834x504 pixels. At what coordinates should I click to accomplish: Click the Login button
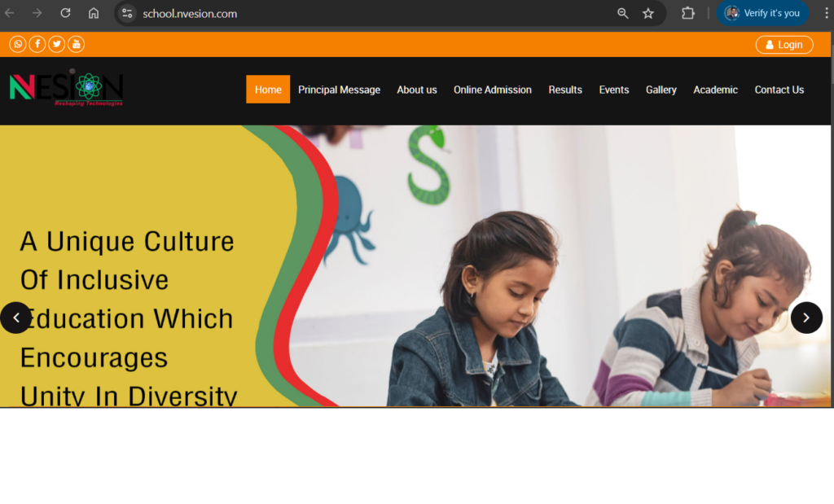(x=784, y=45)
